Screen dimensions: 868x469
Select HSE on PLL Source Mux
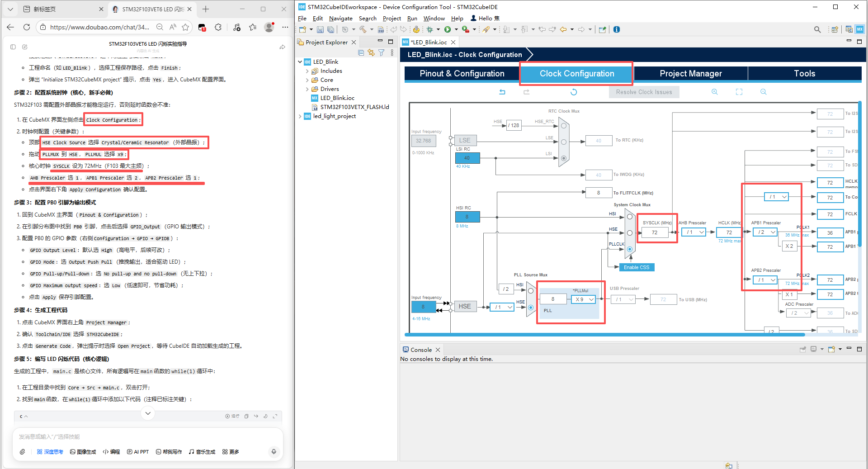click(531, 308)
